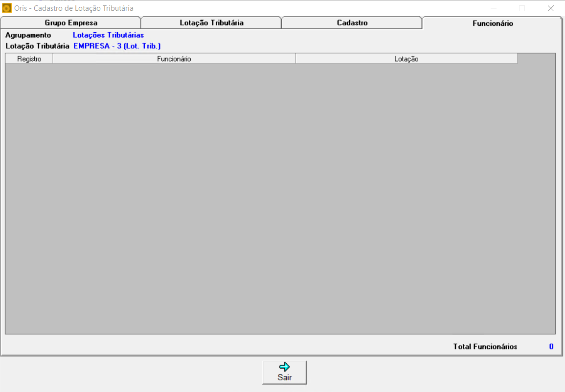The width and height of the screenshot is (565, 392).
Task: Click the arrow icon on Sair button
Action: pos(284,367)
